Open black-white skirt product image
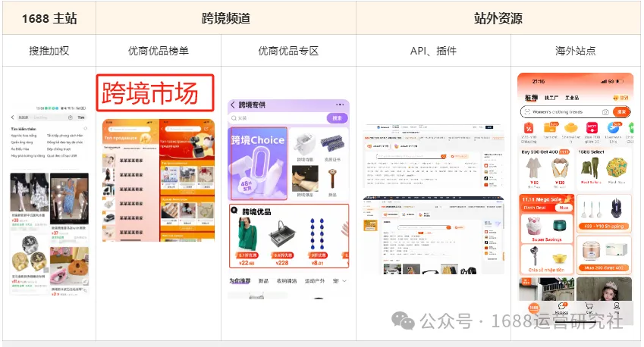 point(29,192)
